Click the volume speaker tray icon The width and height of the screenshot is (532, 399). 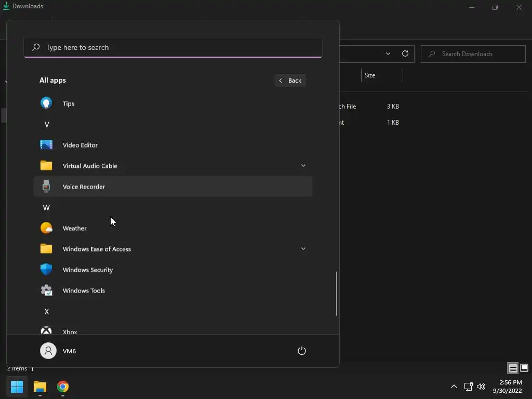click(481, 387)
